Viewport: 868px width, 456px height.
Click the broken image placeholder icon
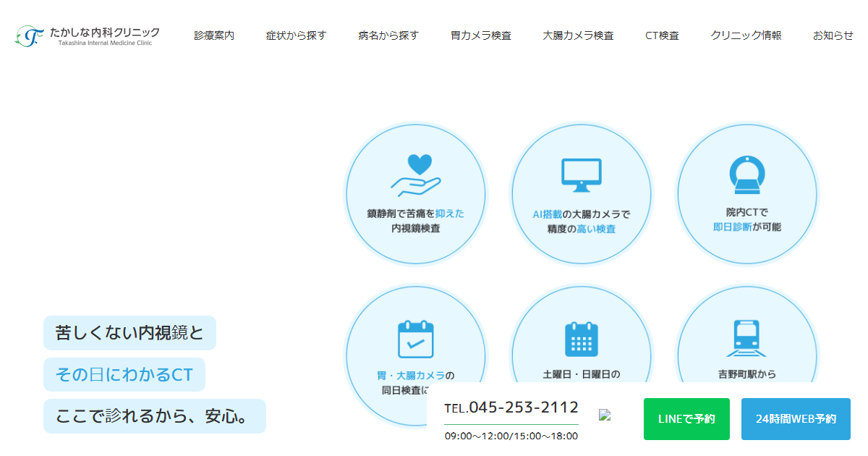(605, 415)
